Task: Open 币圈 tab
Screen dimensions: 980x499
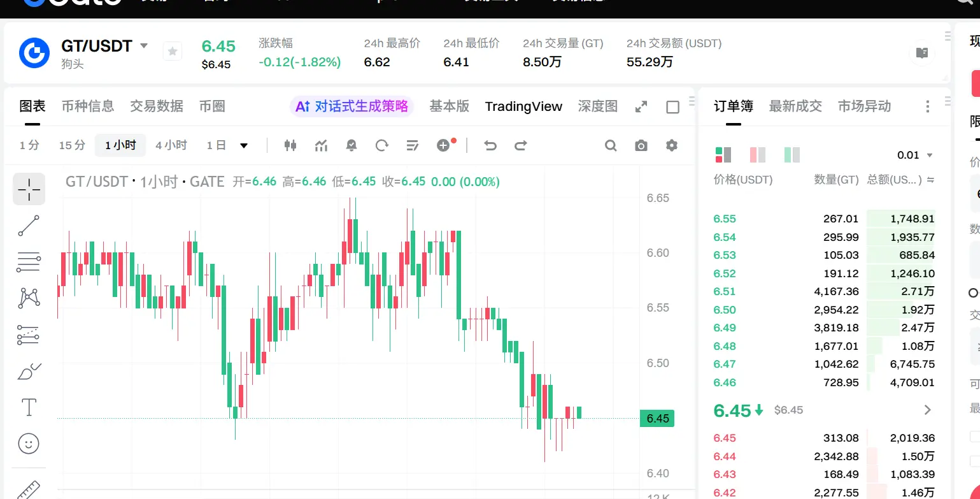Action: point(212,106)
